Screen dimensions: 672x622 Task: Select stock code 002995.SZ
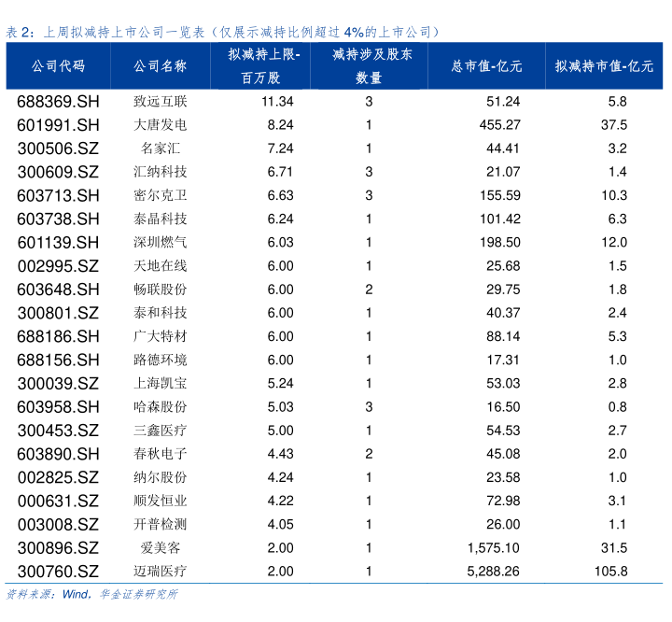pos(58,266)
